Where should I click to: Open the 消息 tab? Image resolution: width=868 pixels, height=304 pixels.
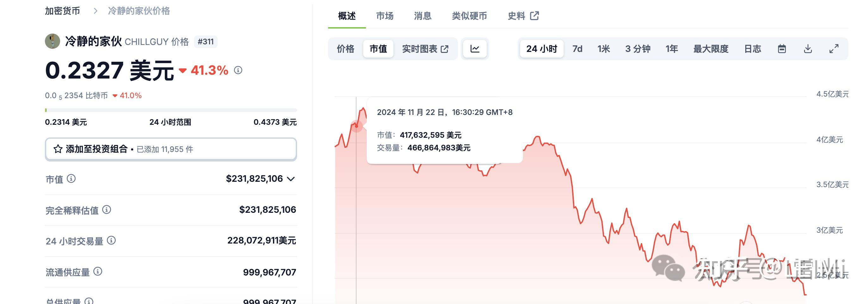tap(422, 16)
